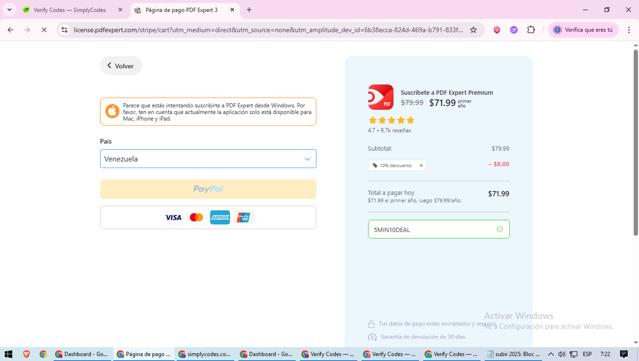Switch to the first Dashboard - Go... taskbar window

82,354
